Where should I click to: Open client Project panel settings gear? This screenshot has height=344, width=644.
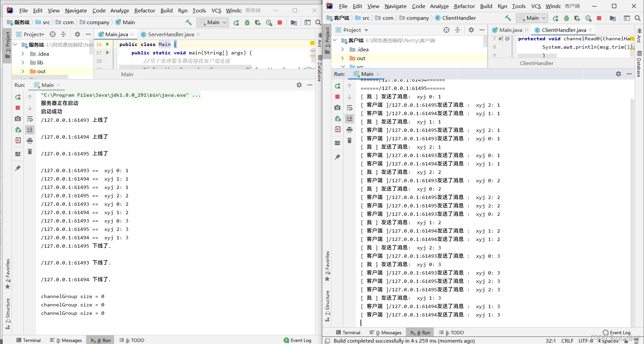[x=471, y=30]
